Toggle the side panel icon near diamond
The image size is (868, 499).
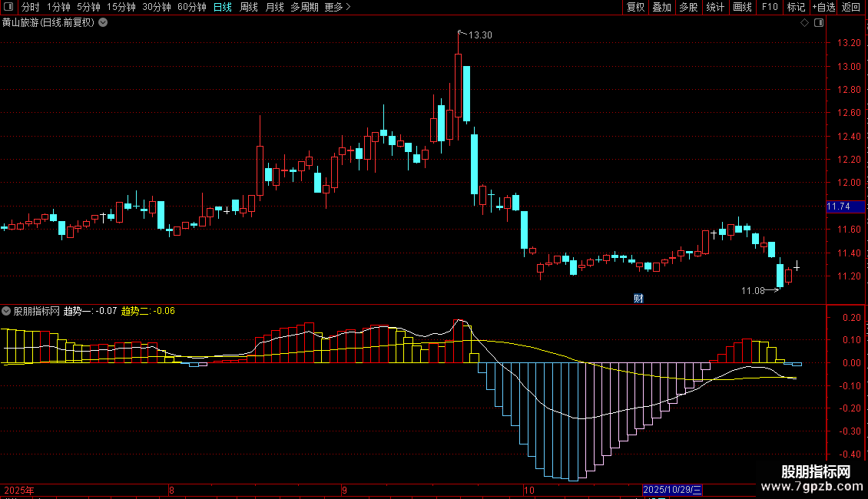click(819, 23)
